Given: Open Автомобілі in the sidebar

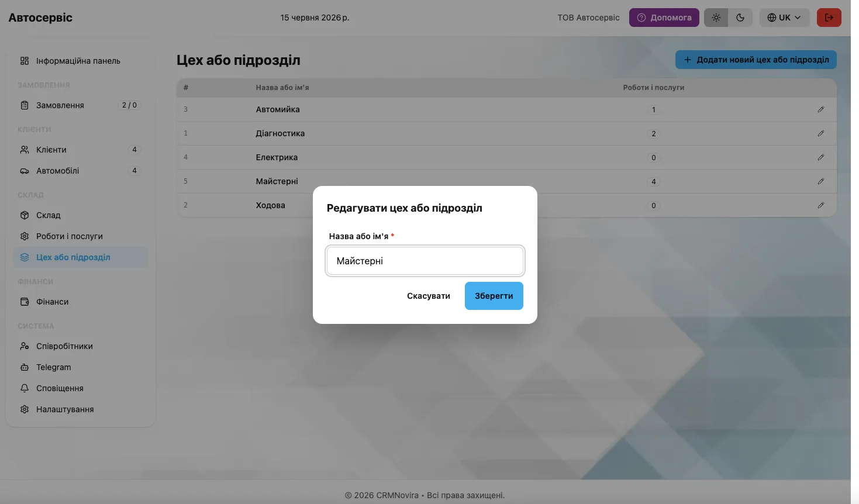Looking at the screenshot, I should (x=80, y=171).
